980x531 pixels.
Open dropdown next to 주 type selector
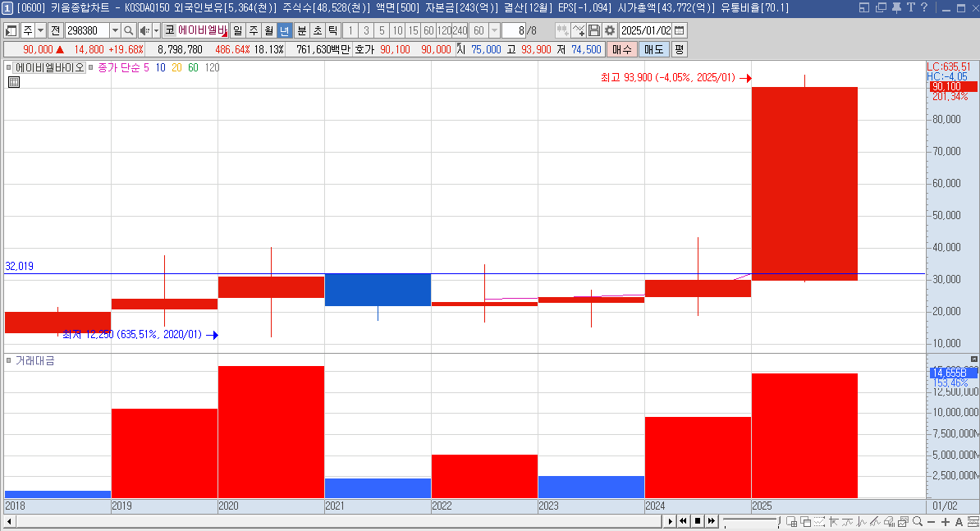[x=40, y=30]
